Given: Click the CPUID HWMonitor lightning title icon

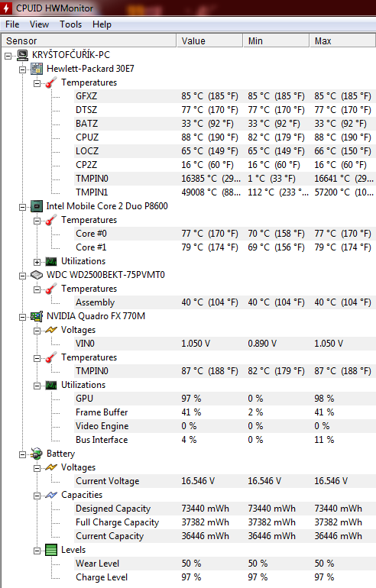Looking at the screenshot, I should pos(6,8).
